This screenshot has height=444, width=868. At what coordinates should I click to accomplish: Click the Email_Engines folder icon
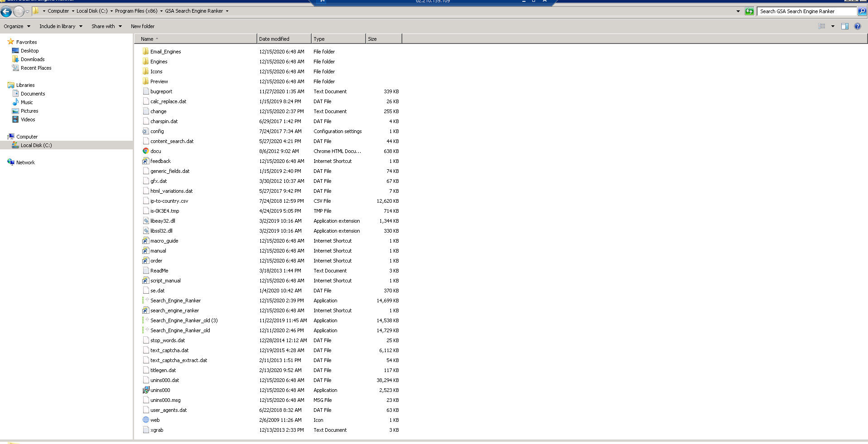(x=146, y=52)
